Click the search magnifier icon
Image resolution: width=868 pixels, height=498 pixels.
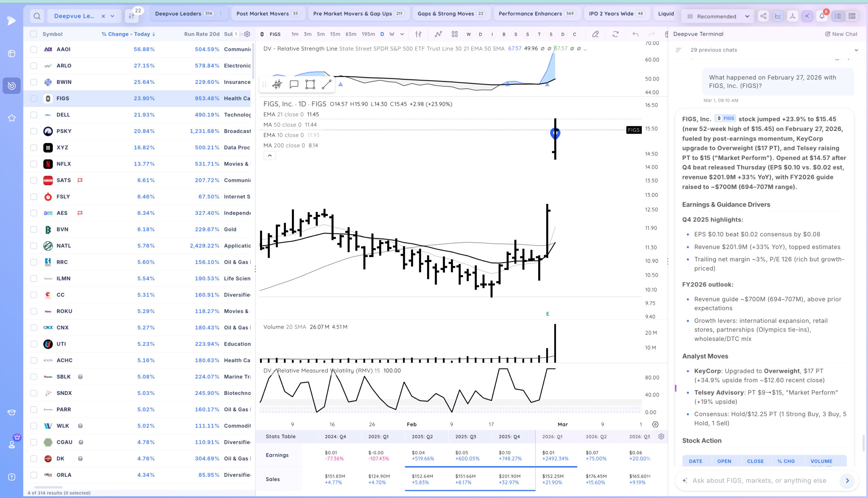37,16
